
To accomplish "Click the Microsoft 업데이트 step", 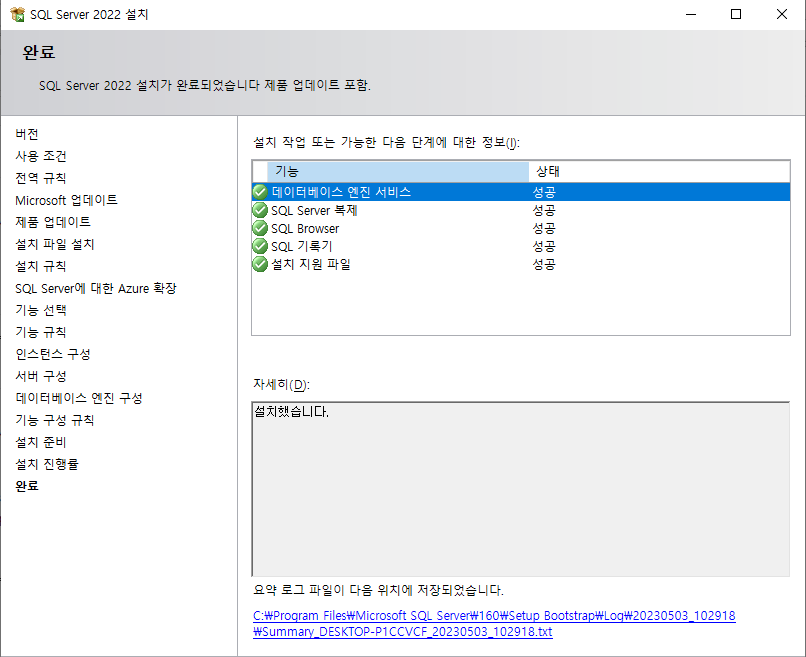I will 66,200.
